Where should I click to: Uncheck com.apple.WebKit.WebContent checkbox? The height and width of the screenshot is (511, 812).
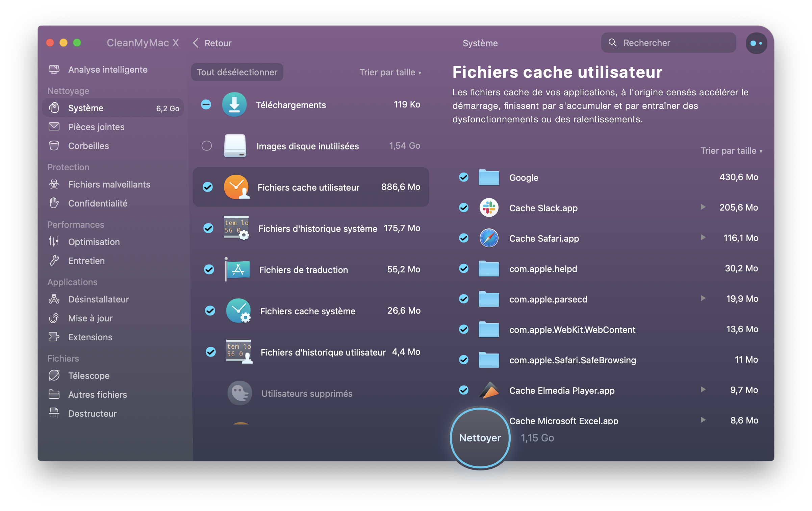tap(464, 329)
